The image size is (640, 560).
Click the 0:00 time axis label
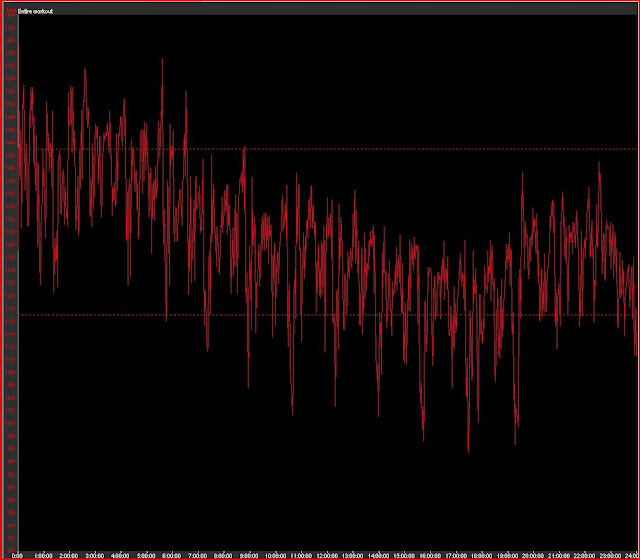click(x=17, y=556)
